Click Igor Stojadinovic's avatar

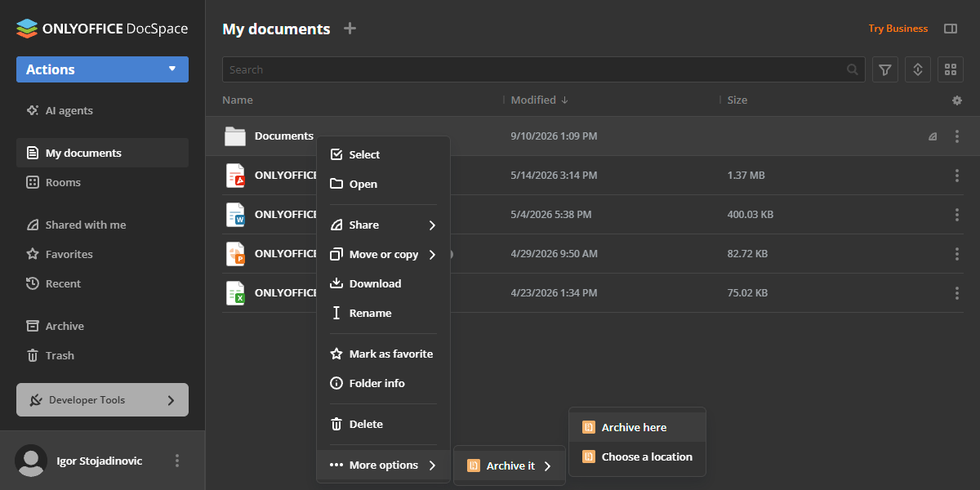[x=32, y=461]
